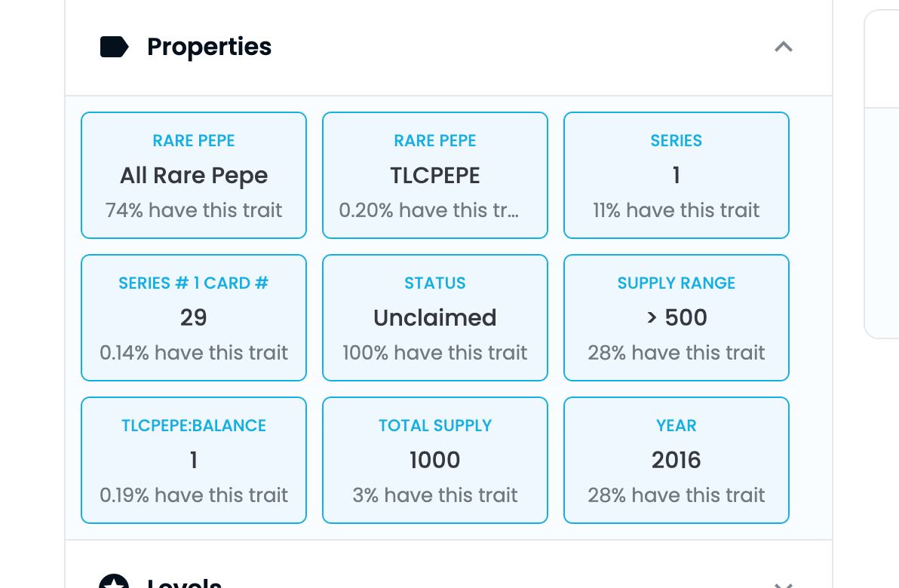Screen dimensions: 899x588
Task: Click the "100% have this trait" text
Action: point(435,353)
